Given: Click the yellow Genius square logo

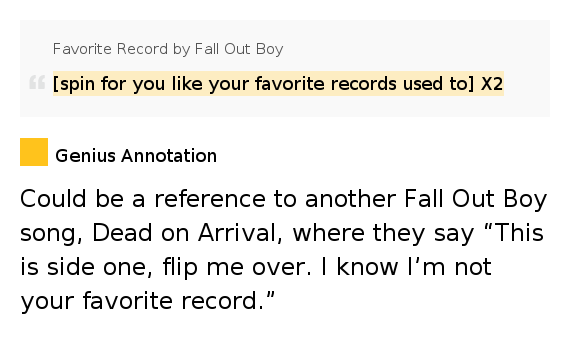Looking at the screenshot, I should pos(34,152).
